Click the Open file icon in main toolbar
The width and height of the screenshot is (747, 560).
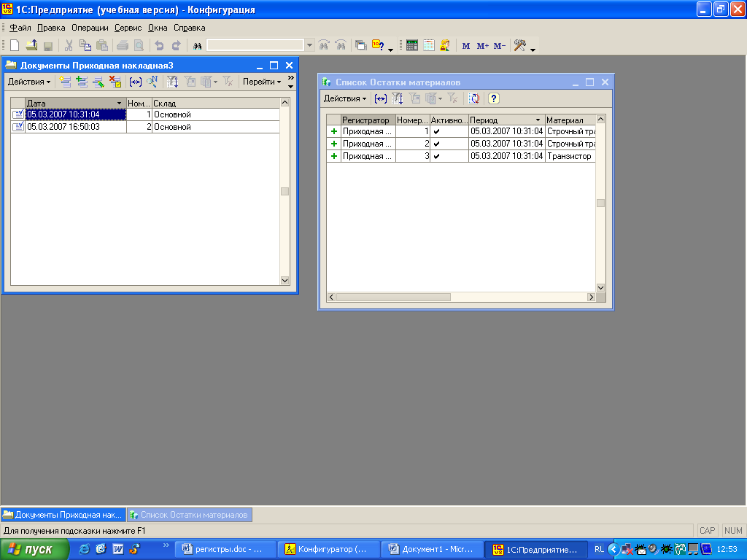[31, 45]
